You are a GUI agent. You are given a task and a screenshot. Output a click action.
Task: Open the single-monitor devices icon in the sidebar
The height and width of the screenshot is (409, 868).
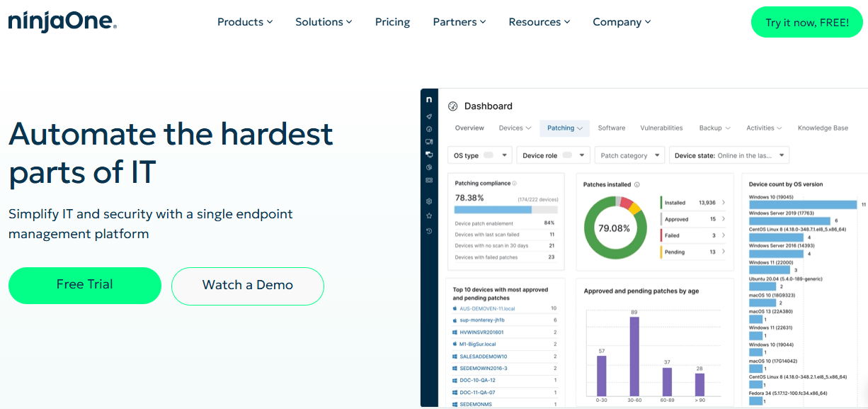(x=429, y=142)
